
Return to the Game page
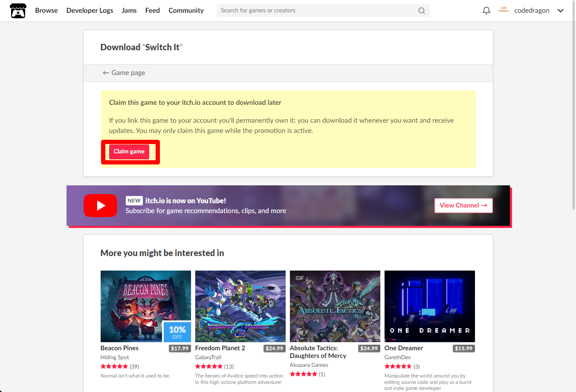[124, 73]
